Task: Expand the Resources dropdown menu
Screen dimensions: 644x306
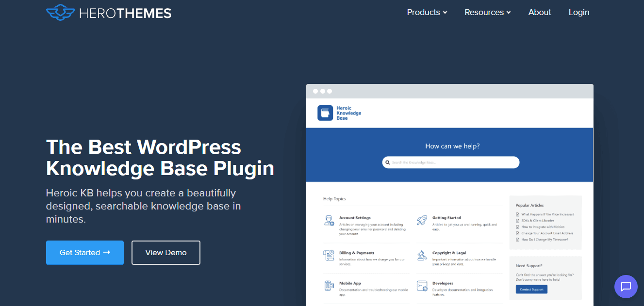Action: pyautogui.click(x=488, y=12)
